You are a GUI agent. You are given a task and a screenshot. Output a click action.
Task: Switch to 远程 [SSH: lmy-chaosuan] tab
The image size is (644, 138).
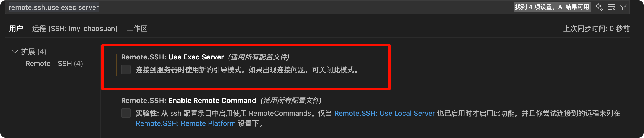click(75, 29)
